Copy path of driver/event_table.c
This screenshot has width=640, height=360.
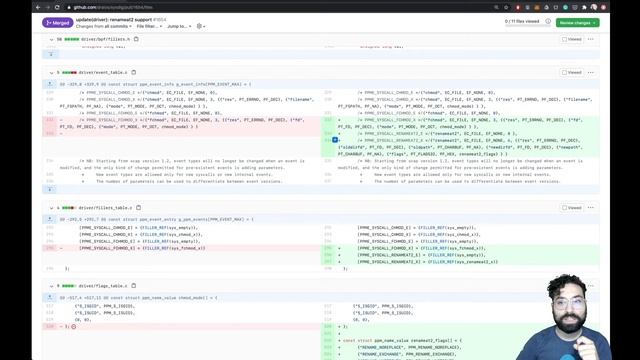click(x=133, y=72)
